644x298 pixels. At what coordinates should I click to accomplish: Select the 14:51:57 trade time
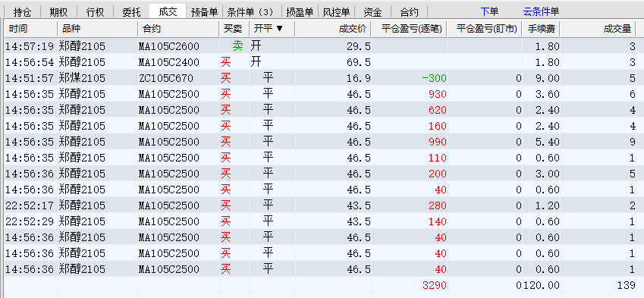(x=30, y=78)
